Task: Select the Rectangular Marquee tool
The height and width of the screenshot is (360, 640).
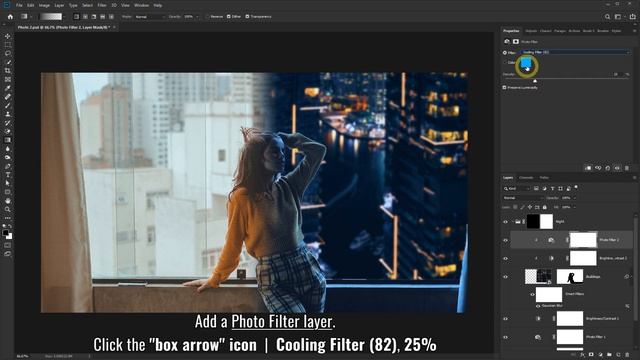Action: (x=8, y=45)
